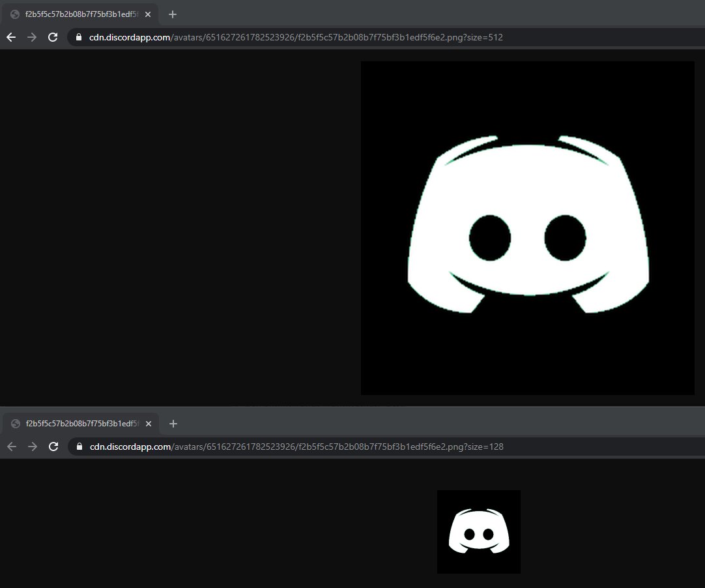Click forward arrow in the size=512 window
705x588 pixels.
coord(32,37)
